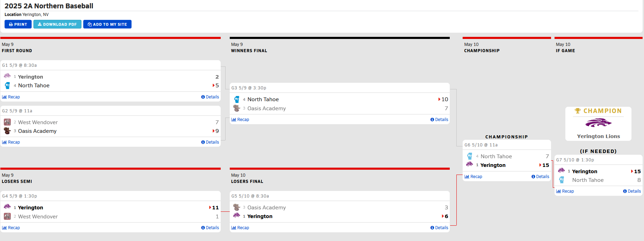Image resolution: width=644 pixels, height=241 pixels.
Task: Select Yerington name in G6
Action: [493, 165]
